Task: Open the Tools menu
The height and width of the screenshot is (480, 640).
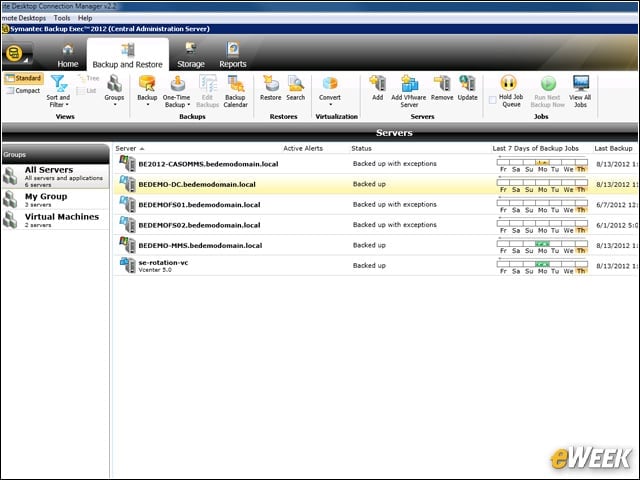Action: (62, 18)
